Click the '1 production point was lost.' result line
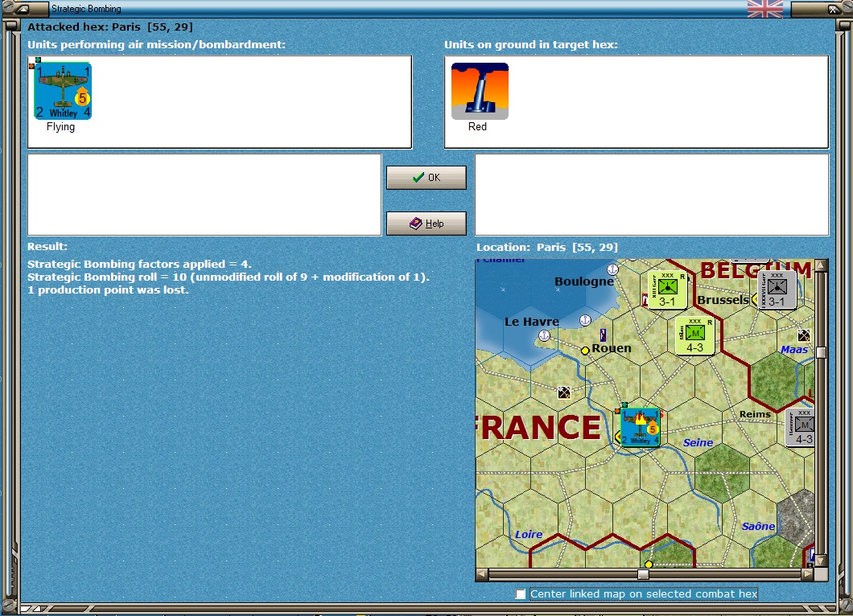This screenshot has width=853, height=616. point(108,290)
